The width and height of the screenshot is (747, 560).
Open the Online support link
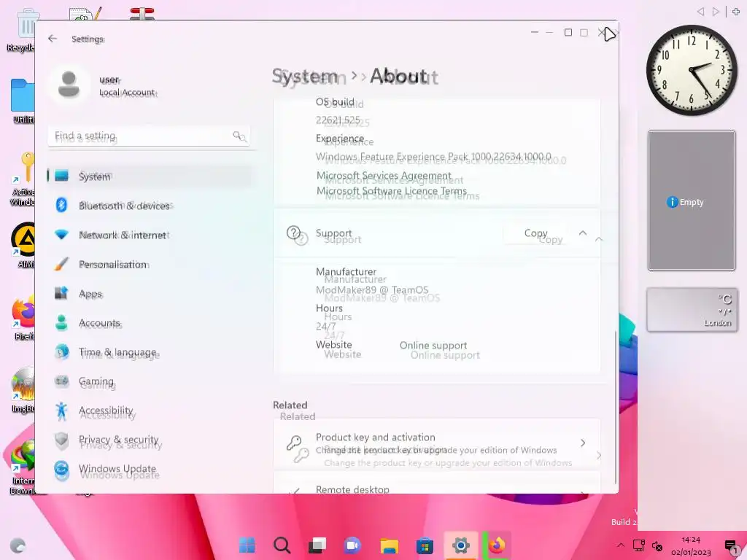click(433, 345)
